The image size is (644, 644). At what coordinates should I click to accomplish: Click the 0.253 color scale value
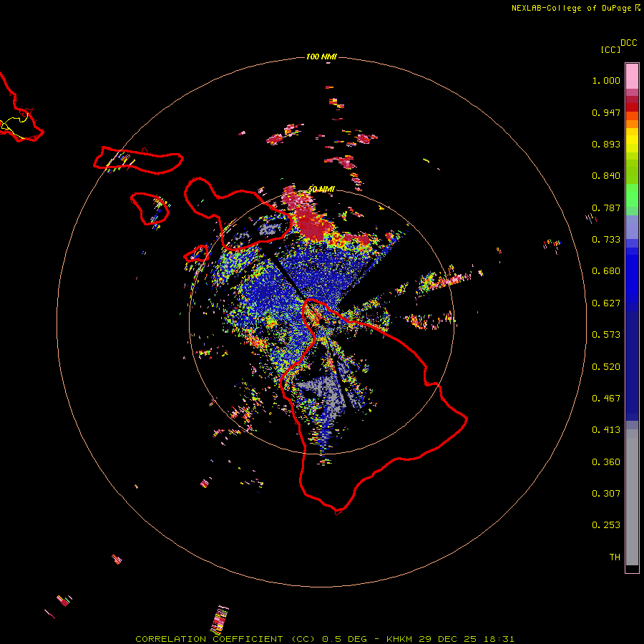(x=606, y=525)
